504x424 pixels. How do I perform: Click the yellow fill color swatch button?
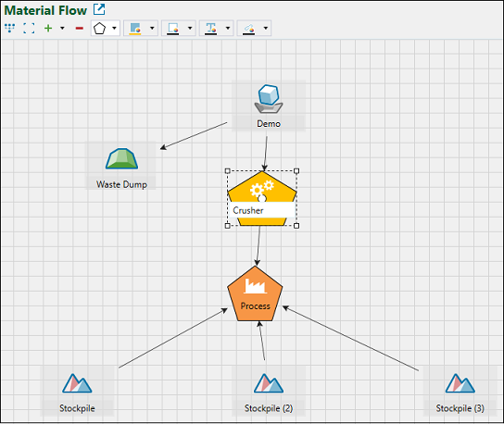135,29
